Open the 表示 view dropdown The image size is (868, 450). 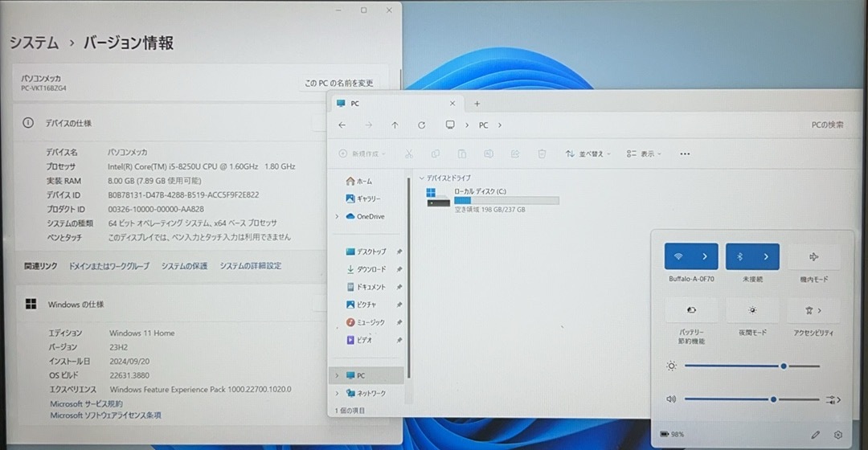point(644,153)
